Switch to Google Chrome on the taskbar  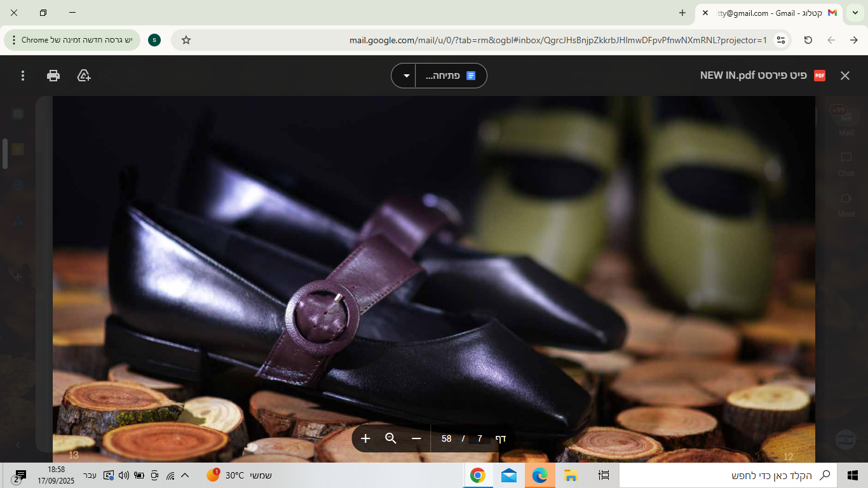[478, 475]
